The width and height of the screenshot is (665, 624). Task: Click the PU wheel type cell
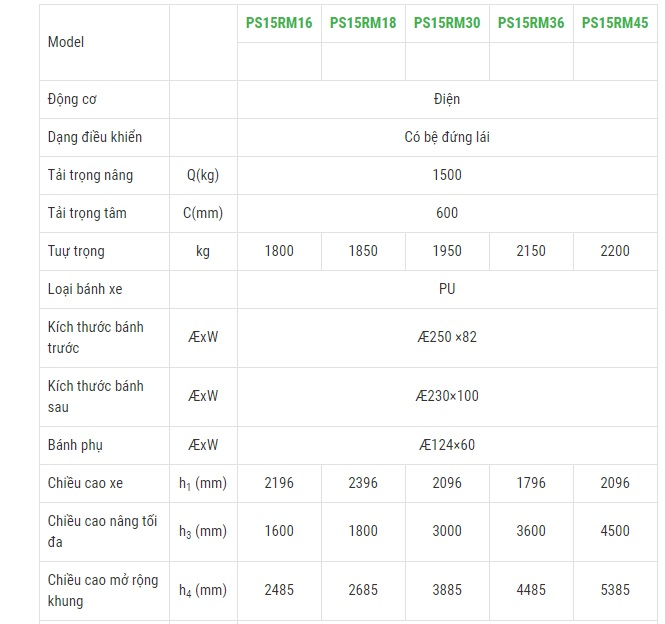coord(447,289)
